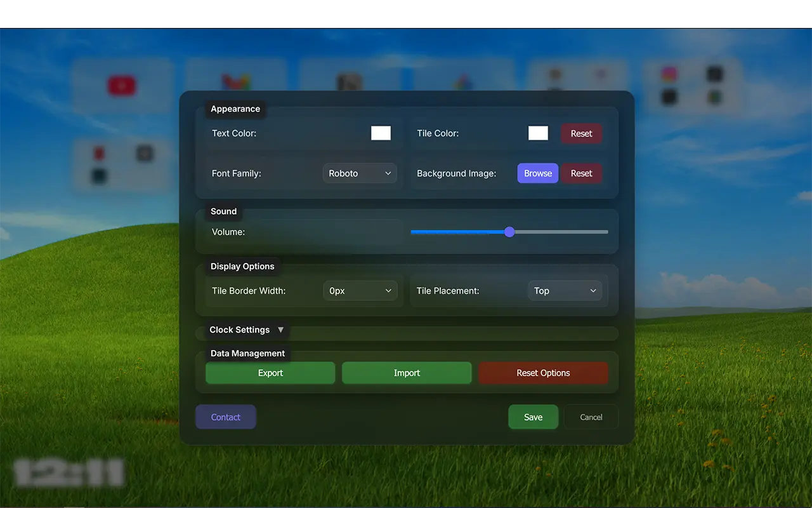Screen dimensions: 812x508
Task: Browse for a Background Image
Action: tap(538, 173)
